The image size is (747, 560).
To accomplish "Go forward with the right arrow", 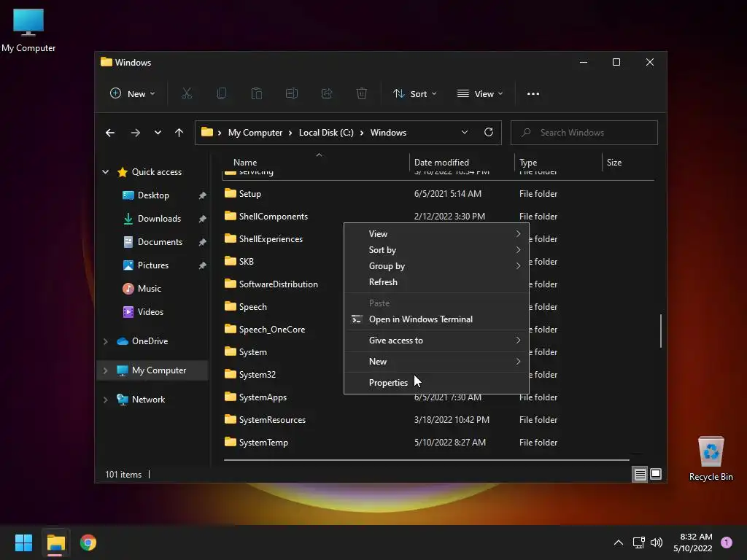I will [x=135, y=133].
